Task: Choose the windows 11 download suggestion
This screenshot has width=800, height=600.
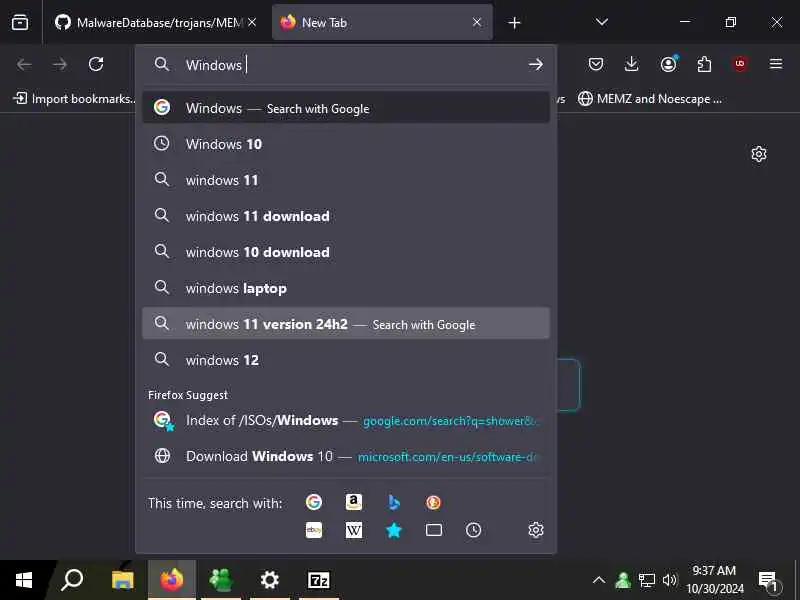Action: (x=346, y=216)
